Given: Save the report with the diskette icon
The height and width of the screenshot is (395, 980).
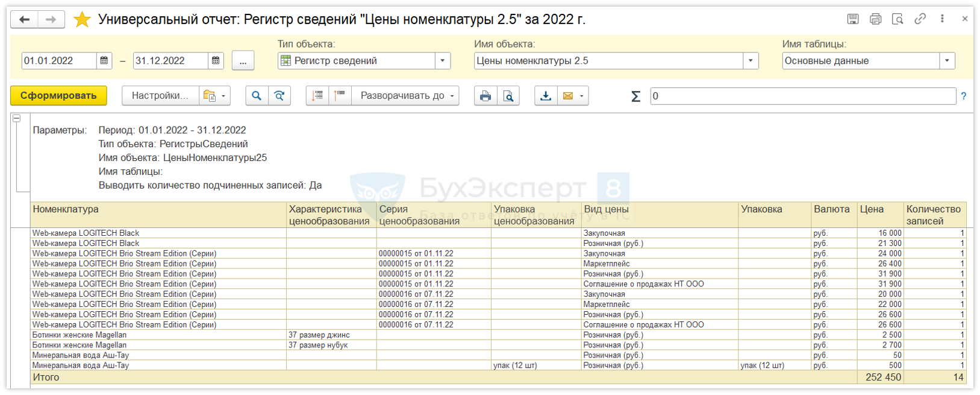Looking at the screenshot, I should click(853, 19).
